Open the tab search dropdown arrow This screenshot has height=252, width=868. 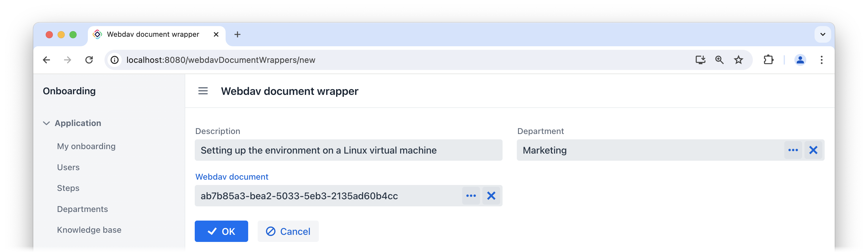tap(823, 34)
